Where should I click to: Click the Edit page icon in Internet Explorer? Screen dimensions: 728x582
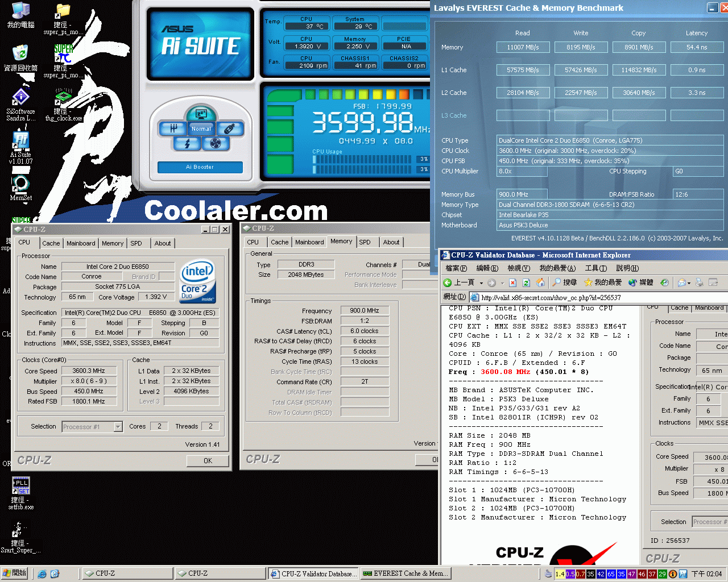tap(713, 282)
